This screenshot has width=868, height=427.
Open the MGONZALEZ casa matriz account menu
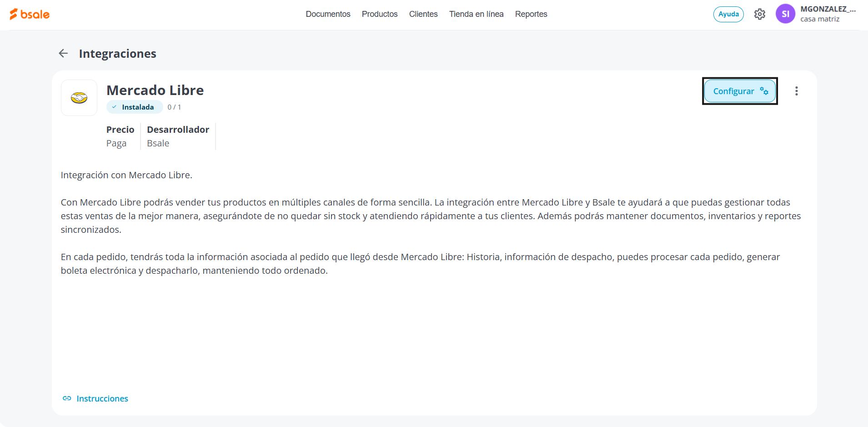(x=828, y=14)
